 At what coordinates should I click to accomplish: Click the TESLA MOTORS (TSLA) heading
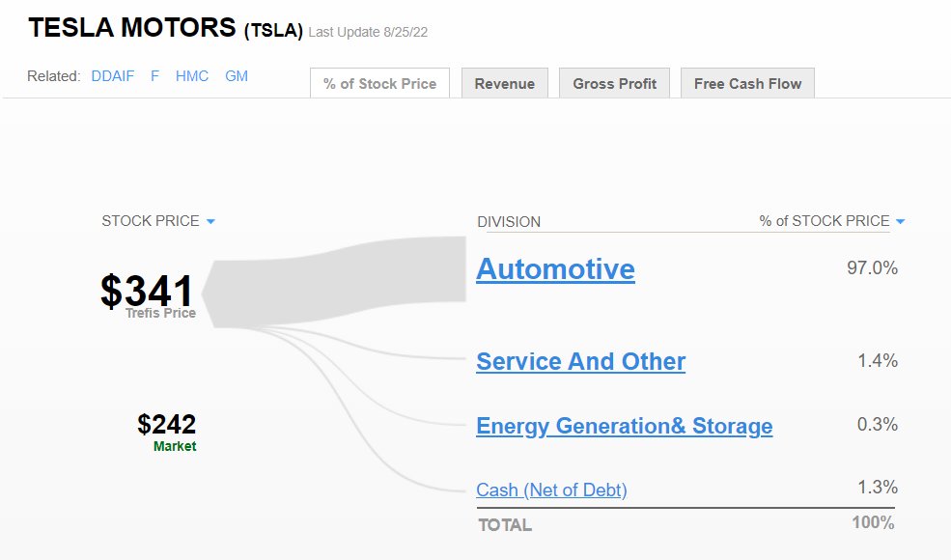pos(165,28)
